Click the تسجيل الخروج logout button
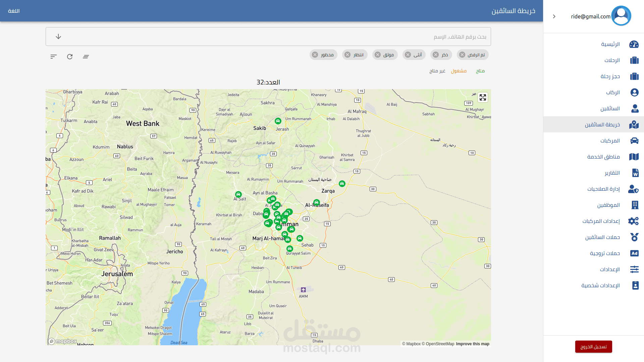Image resolution: width=644 pixels, height=362 pixels. 594,347
